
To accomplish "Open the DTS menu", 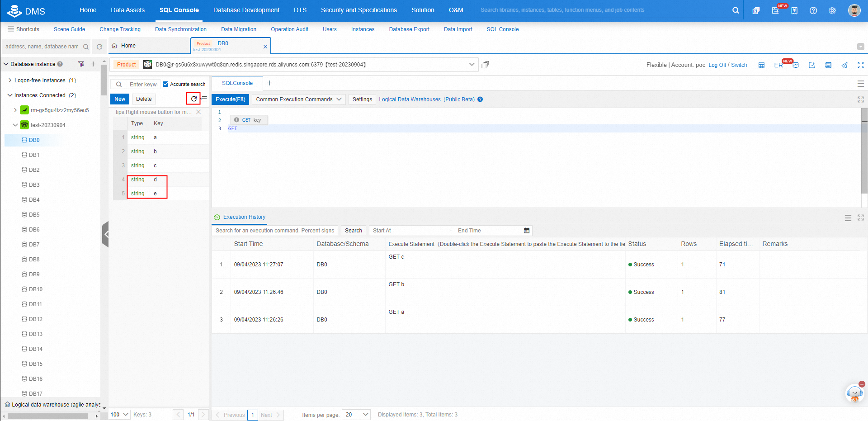I will click(x=300, y=10).
